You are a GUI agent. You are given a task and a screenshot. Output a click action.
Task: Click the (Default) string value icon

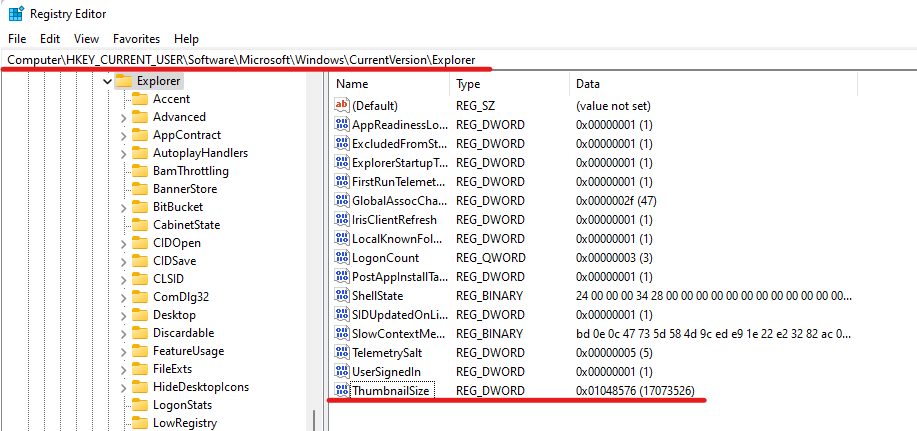click(x=342, y=105)
